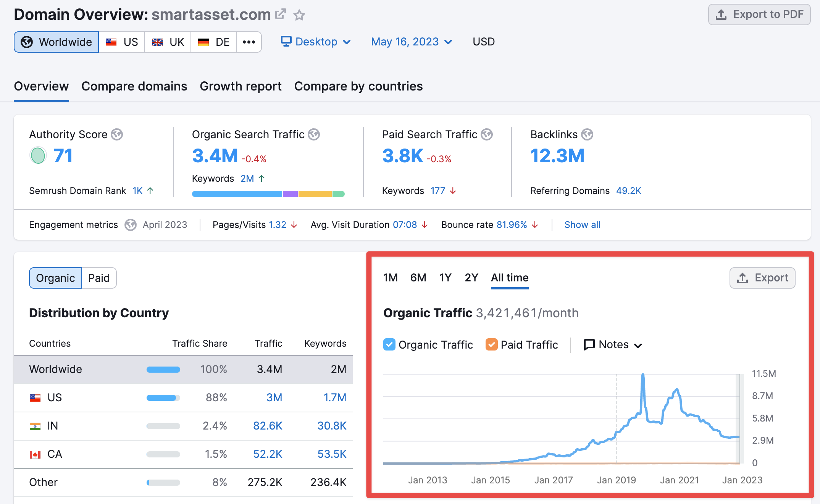Screen dimensions: 820x504
Task: Click the keywords position distribution bar
Action: pos(268,194)
